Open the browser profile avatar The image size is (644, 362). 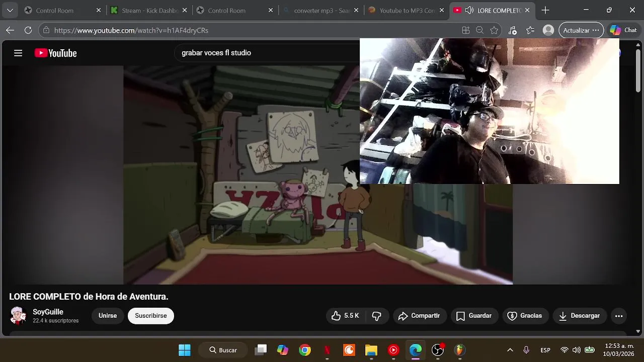pos(548,30)
